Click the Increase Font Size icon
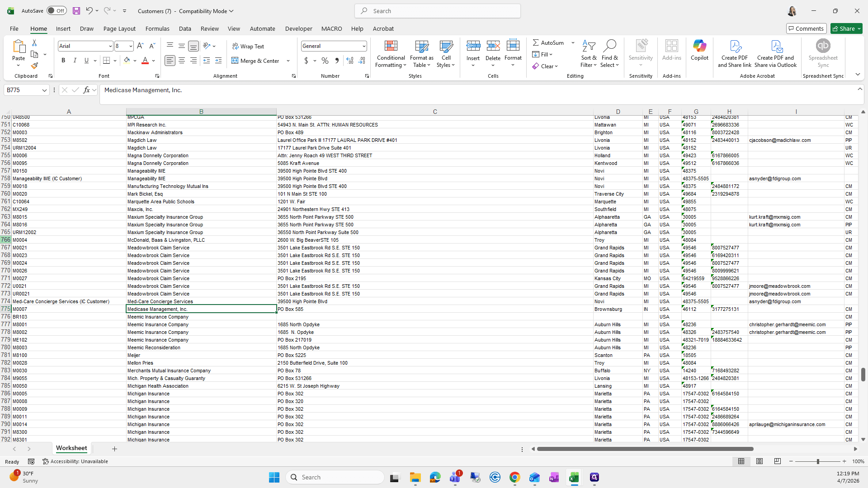868x488 pixels. click(140, 46)
